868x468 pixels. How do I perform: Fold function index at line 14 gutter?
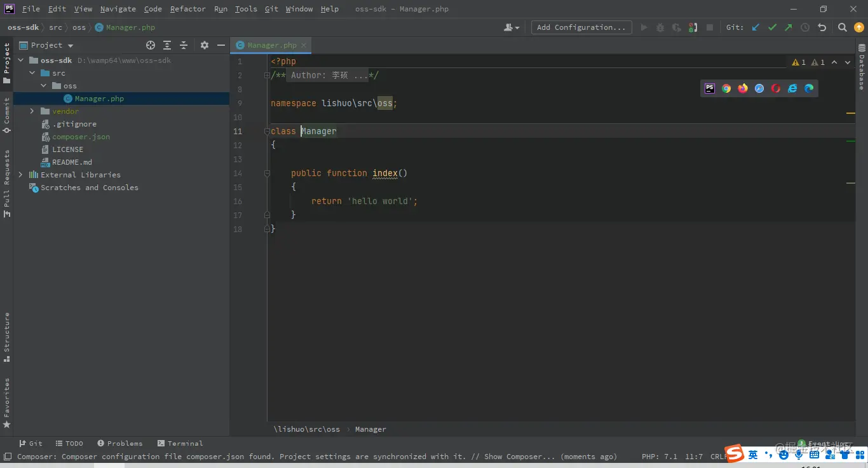(x=268, y=173)
